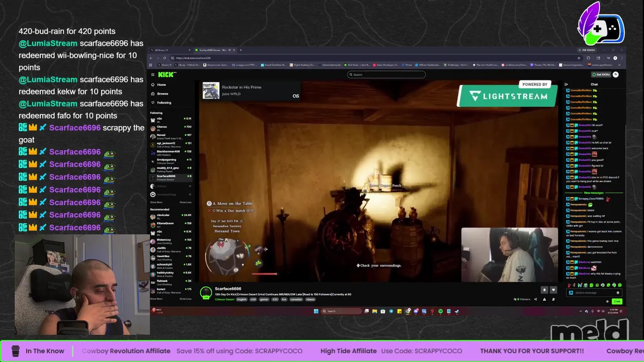Image resolution: width=644 pixels, height=362 pixels.
Task: Click the follow heart button
Action: pos(553,290)
